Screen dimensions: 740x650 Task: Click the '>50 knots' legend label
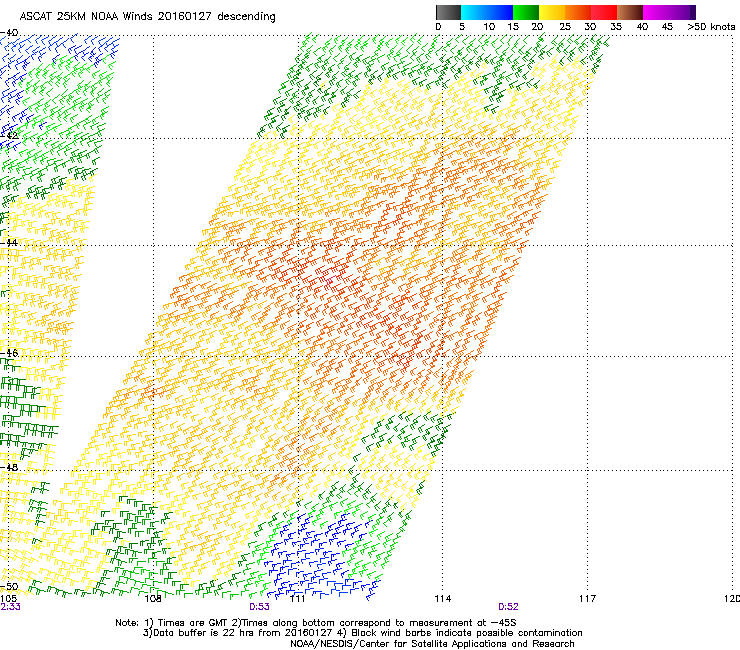pos(711,27)
